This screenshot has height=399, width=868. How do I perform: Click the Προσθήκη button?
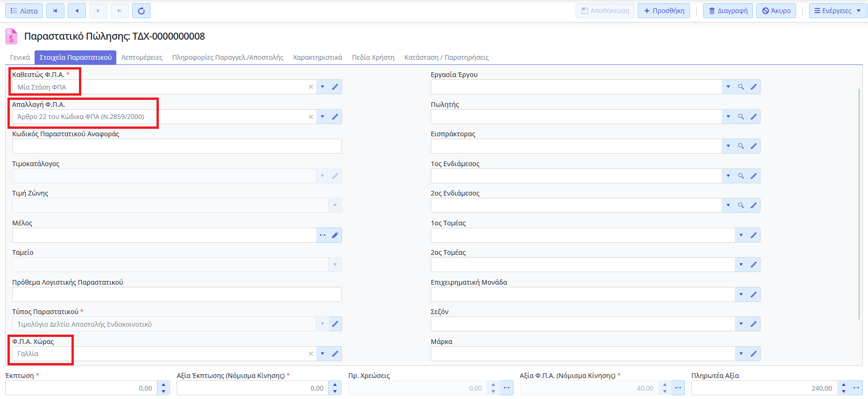tap(664, 11)
